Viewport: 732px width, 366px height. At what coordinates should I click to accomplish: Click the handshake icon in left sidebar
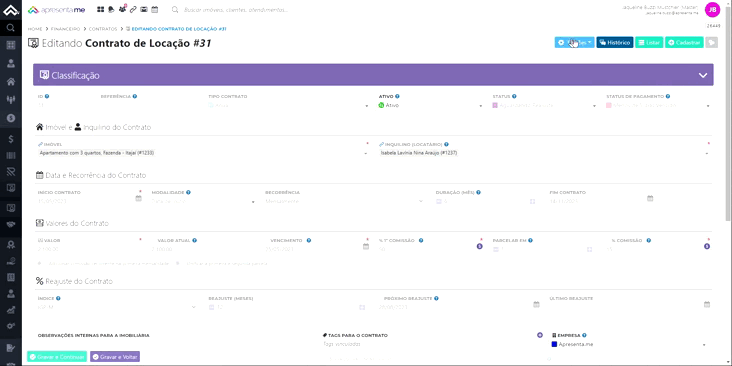[11, 225]
